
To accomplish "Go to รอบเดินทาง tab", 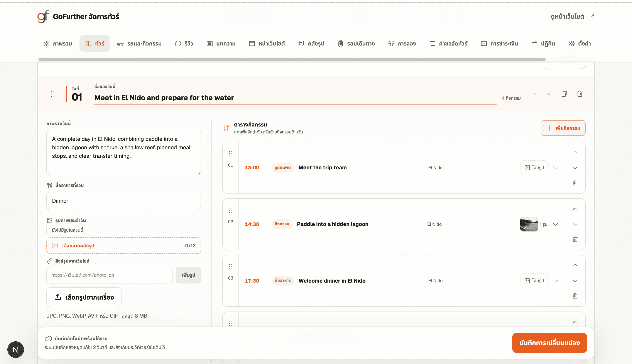I will coord(356,44).
